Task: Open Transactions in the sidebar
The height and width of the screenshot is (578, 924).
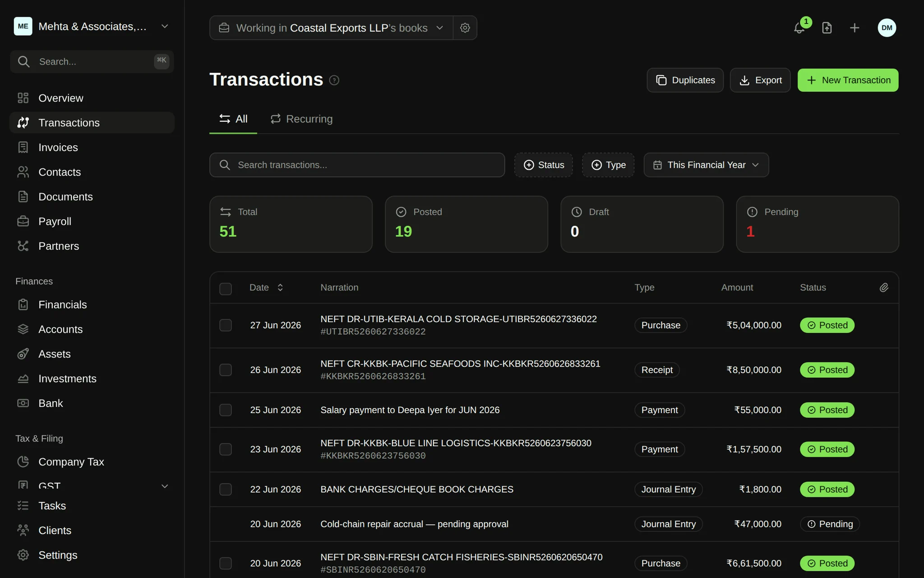Action: 92,123
